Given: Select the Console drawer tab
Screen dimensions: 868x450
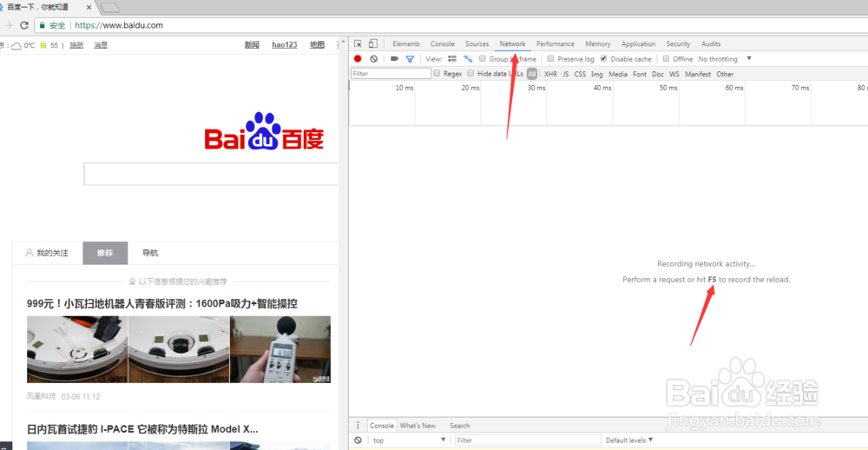Looking at the screenshot, I should tap(382, 426).
